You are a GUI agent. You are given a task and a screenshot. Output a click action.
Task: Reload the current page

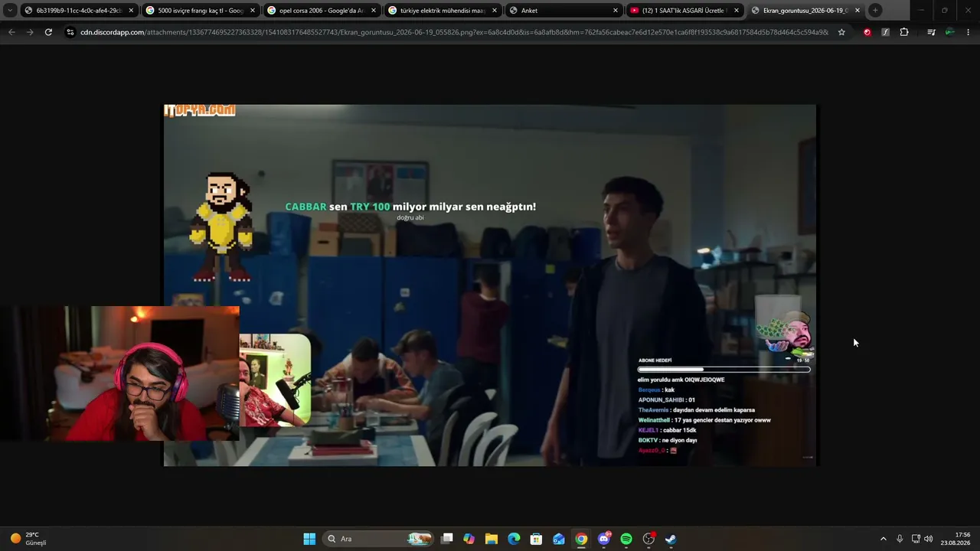click(x=48, y=32)
